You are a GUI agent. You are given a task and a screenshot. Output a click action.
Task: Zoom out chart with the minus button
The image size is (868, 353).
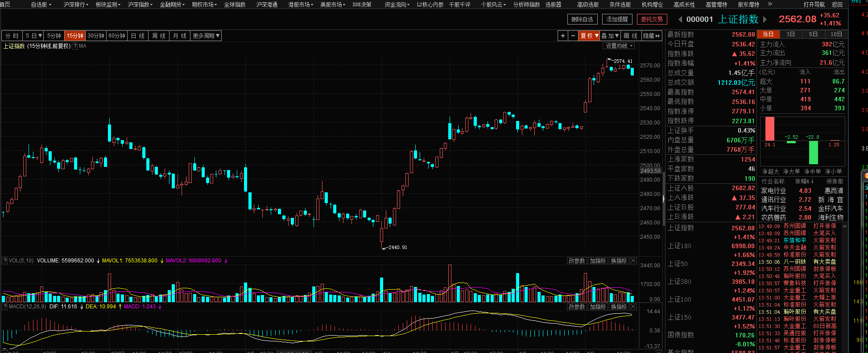click(573, 36)
